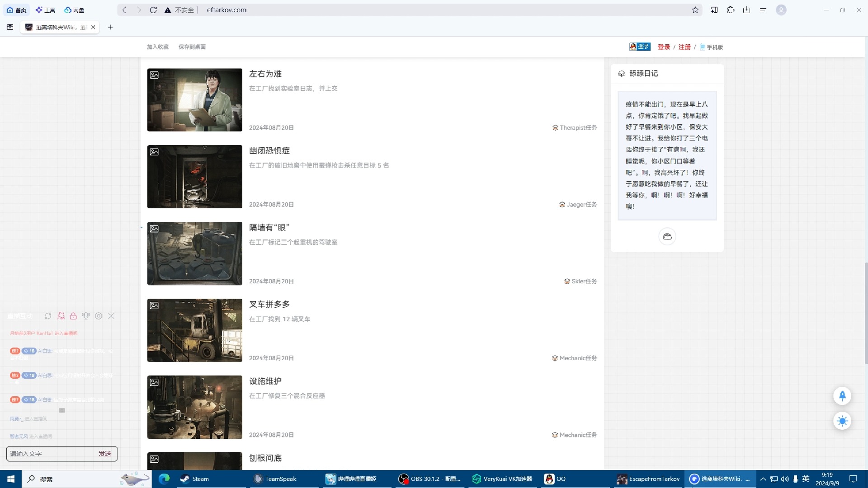Open the 叉车拼多多 article title
The image size is (868, 488).
269,304
